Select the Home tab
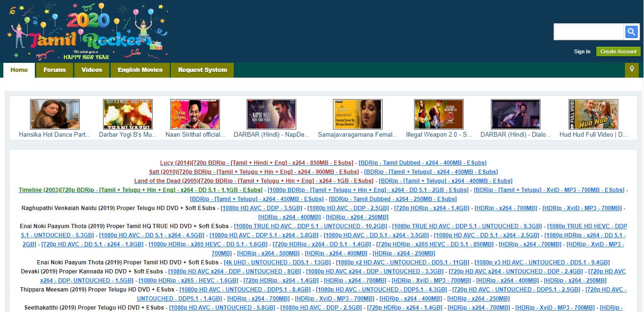 tap(19, 70)
